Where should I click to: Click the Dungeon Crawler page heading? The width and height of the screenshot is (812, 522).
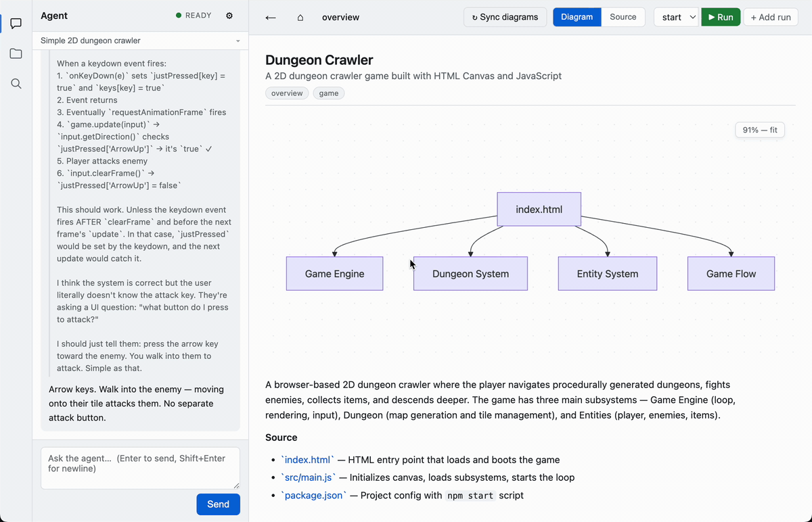tap(319, 60)
